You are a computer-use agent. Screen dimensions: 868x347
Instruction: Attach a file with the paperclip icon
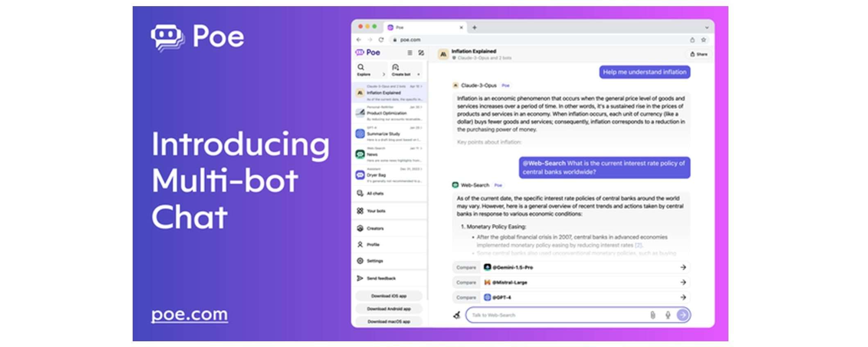coord(653,315)
